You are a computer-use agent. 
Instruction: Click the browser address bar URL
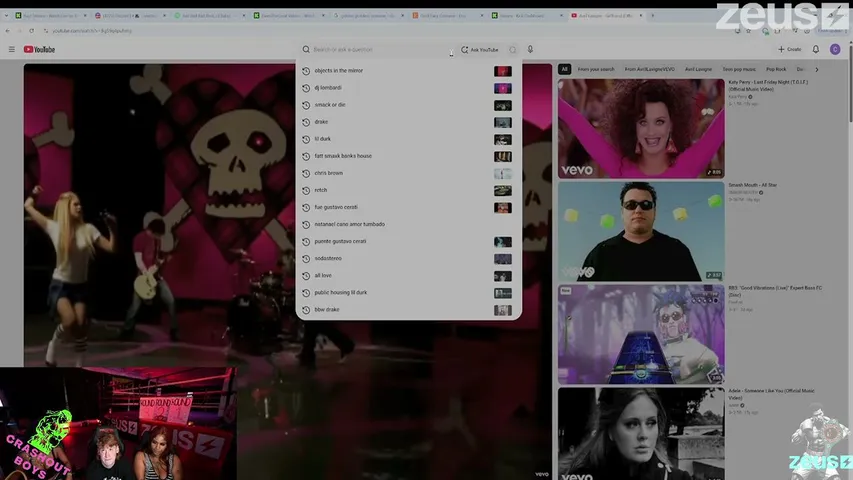(x=92, y=31)
